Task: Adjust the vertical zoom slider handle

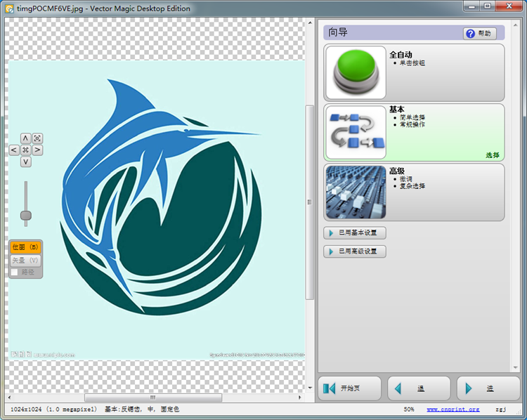Action: 26,215
